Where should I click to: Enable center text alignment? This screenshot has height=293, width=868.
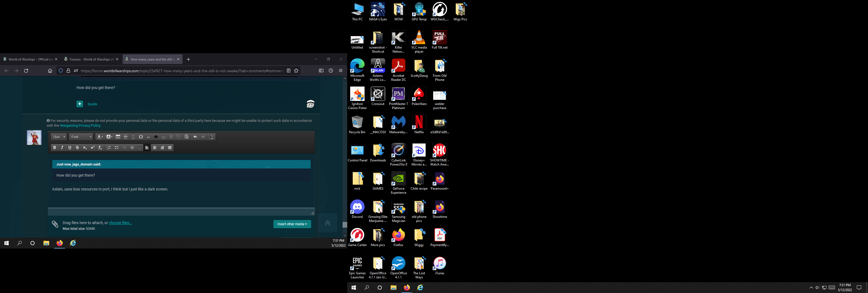click(155, 148)
